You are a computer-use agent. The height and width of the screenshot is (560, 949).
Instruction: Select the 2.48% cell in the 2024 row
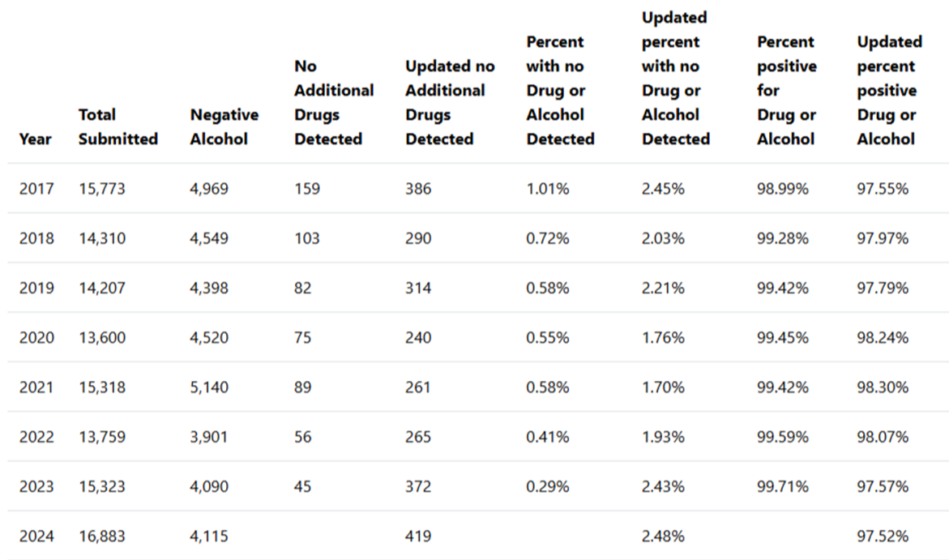click(x=663, y=536)
